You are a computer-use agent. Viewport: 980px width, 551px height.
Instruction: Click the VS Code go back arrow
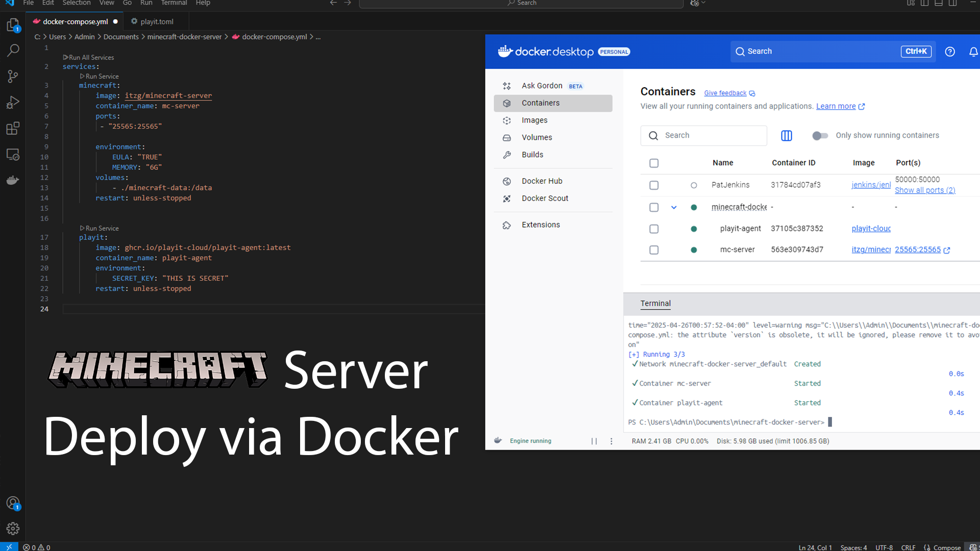coord(333,3)
